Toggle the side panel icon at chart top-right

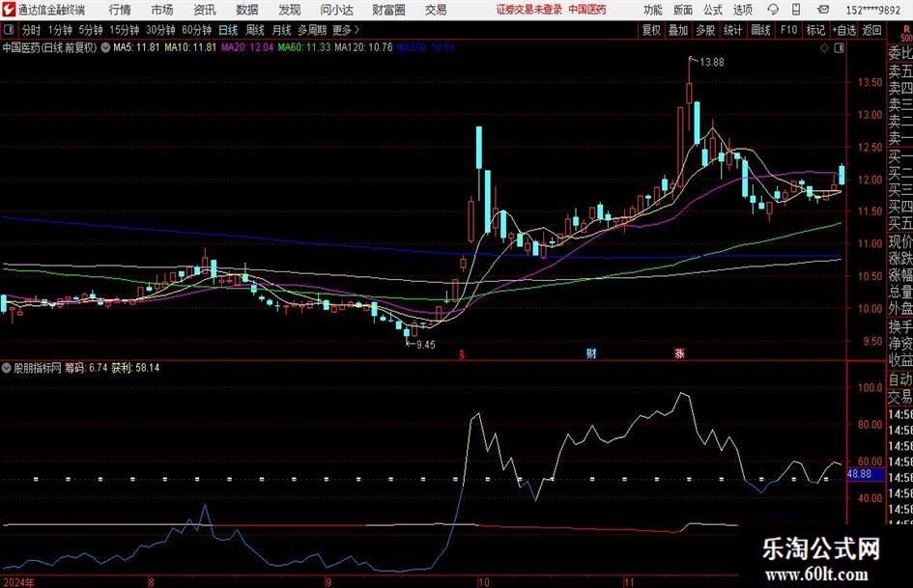click(x=839, y=48)
